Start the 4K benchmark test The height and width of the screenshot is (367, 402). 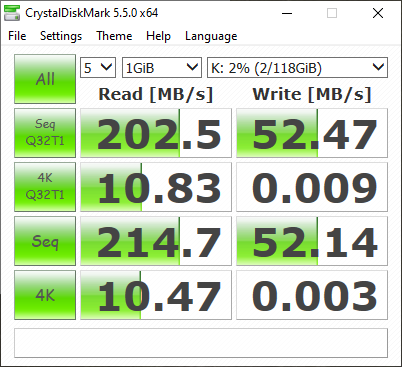pyautogui.click(x=45, y=295)
